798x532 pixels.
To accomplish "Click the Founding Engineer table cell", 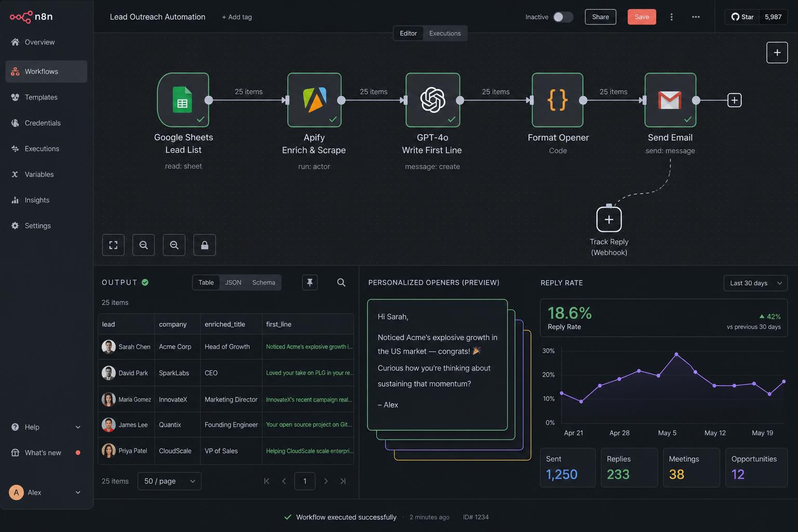I will click(x=231, y=424).
